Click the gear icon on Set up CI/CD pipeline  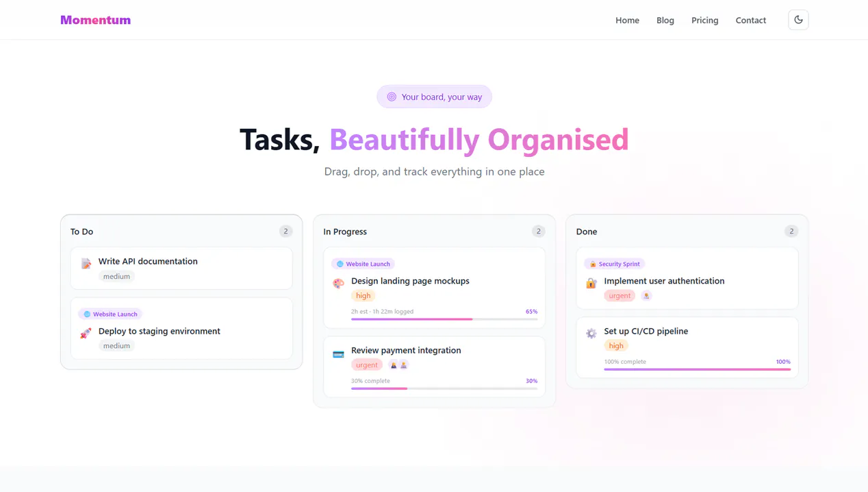pyautogui.click(x=591, y=333)
